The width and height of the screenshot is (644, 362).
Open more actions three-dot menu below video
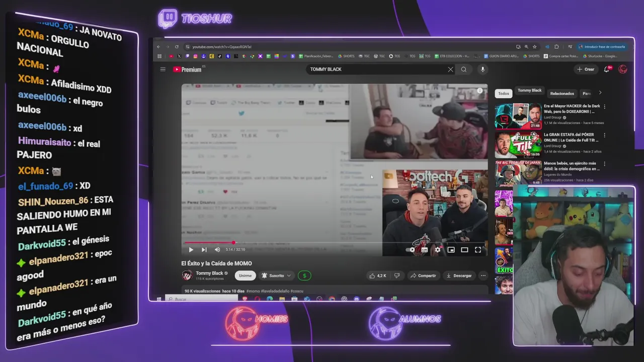pyautogui.click(x=483, y=276)
